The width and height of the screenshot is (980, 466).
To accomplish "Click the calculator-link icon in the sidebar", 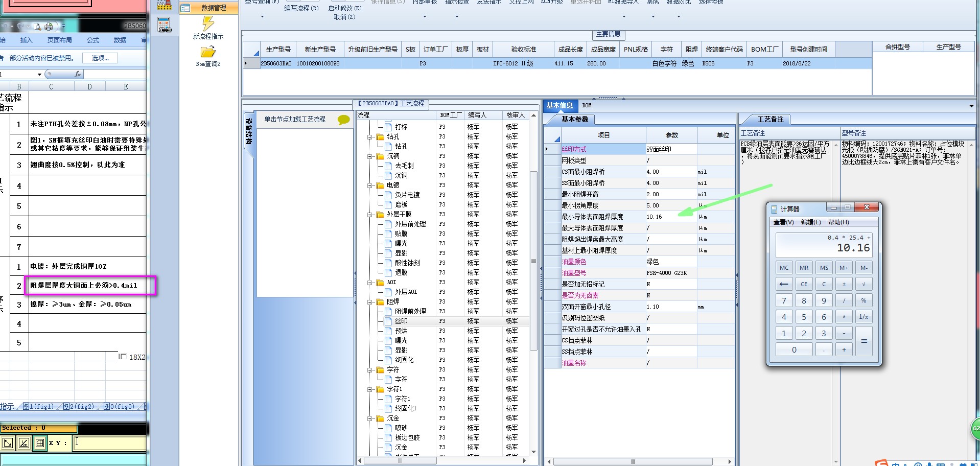I will pos(164,25).
